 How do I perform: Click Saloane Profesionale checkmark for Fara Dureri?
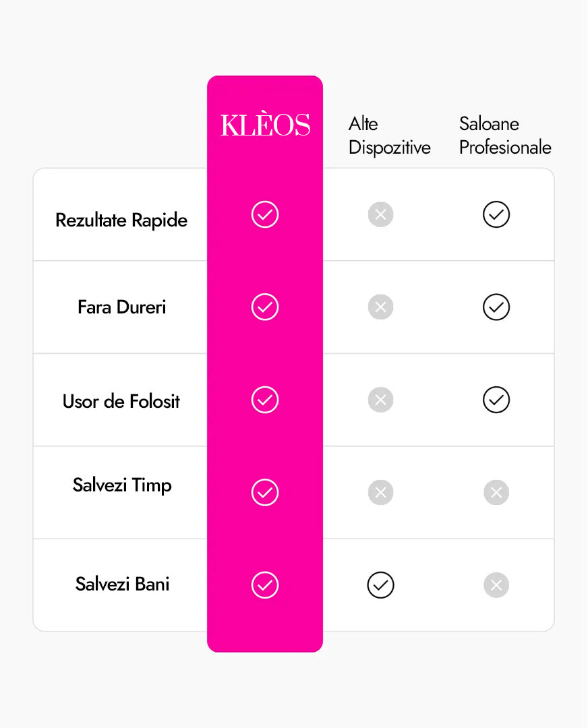(x=496, y=307)
